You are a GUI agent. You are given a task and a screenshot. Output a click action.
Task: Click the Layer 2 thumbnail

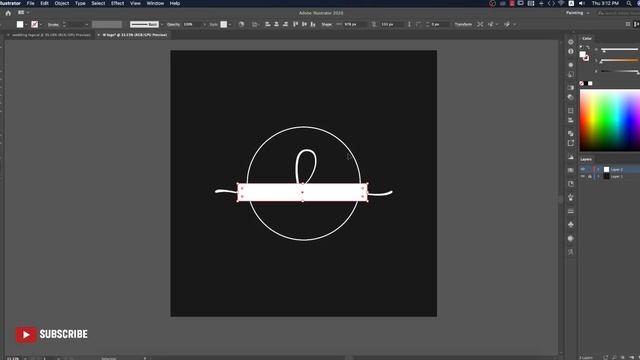[606, 169]
